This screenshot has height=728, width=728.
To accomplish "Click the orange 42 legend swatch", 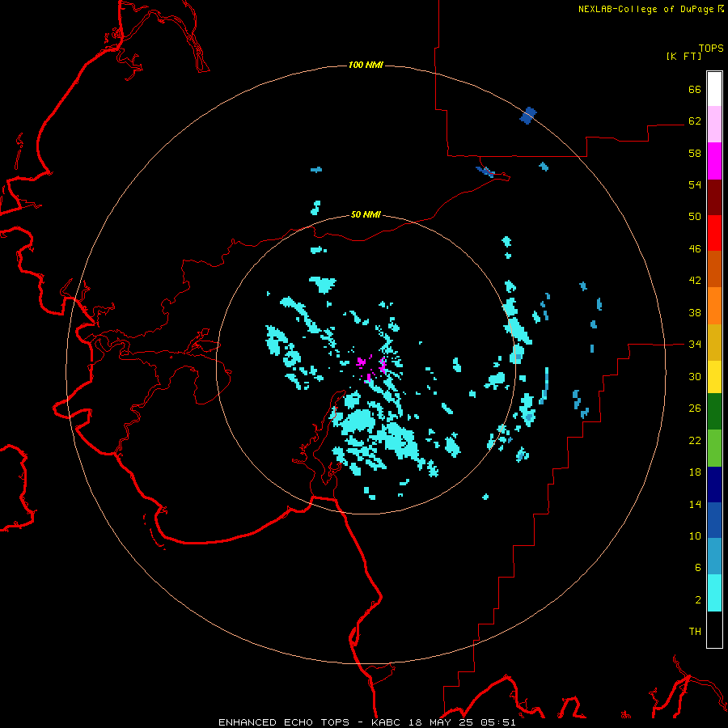I will [714, 306].
